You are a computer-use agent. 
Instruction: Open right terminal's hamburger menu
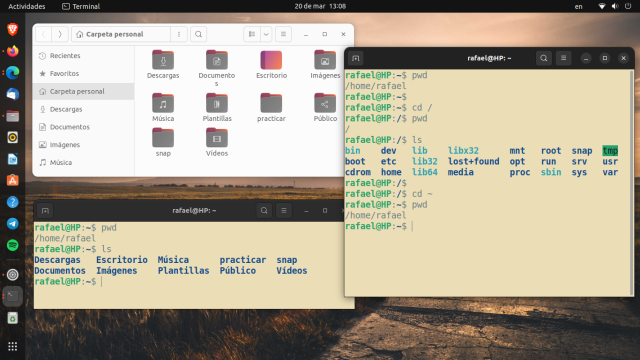click(x=563, y=58)
